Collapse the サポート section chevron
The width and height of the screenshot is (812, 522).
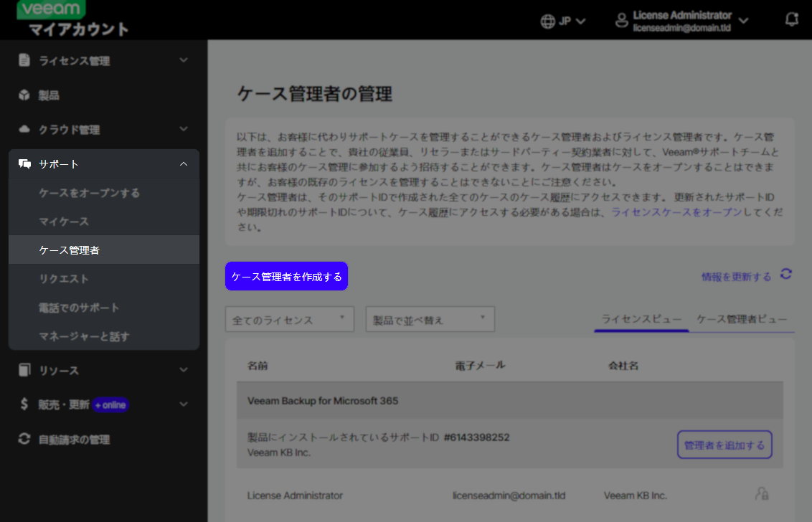click(x=185, y=163)
